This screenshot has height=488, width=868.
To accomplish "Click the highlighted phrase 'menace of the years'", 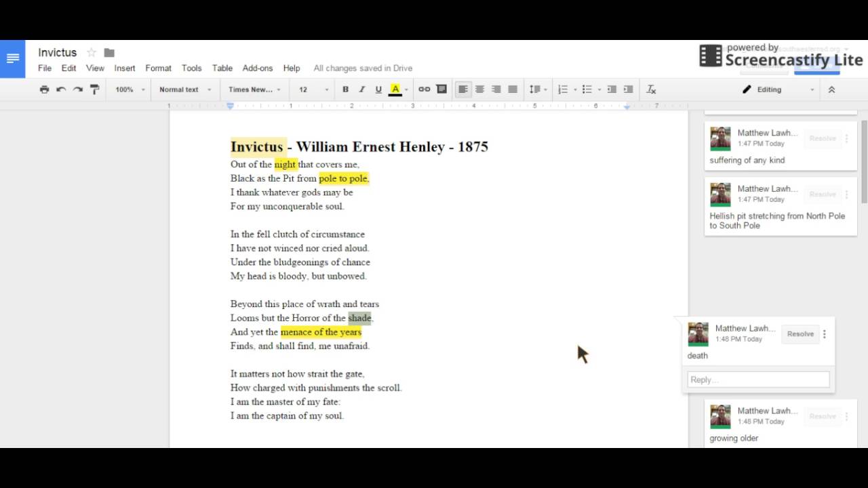I will (321, 332).
